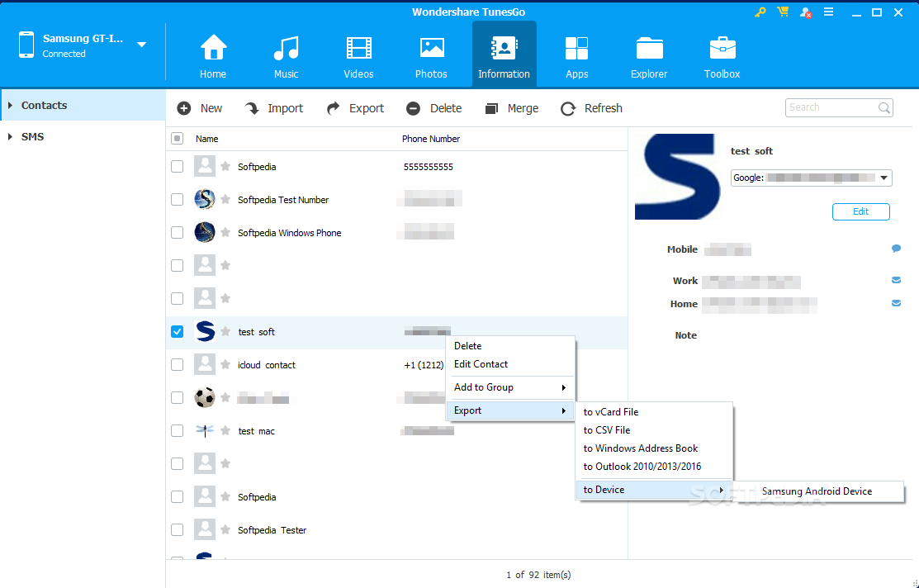Screen dimensions: 919x588
Task: Click the search magnifier icon
Action: tap(884, 108)
